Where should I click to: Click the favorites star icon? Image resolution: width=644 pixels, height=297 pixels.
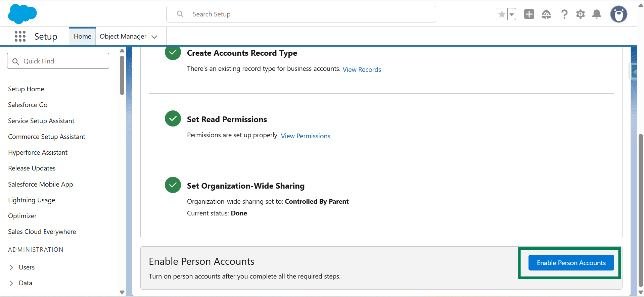[x=502, y=14]
